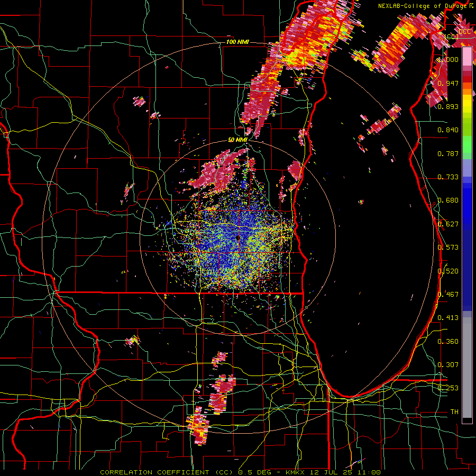Click the 100 NMI range ring label
The height and width of the screenshot is (476, 476).
point(237,42)
